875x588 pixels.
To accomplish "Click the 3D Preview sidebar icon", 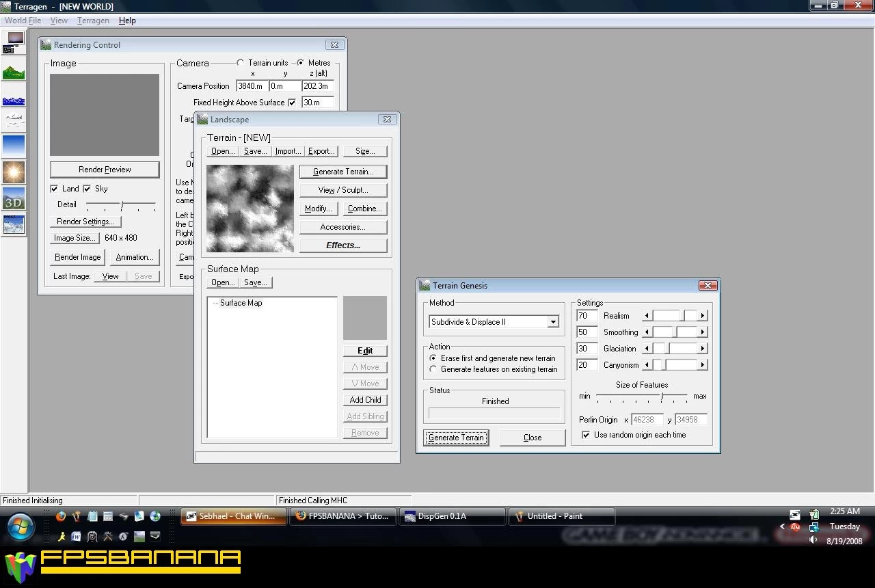I will click(x=14, y=198).
